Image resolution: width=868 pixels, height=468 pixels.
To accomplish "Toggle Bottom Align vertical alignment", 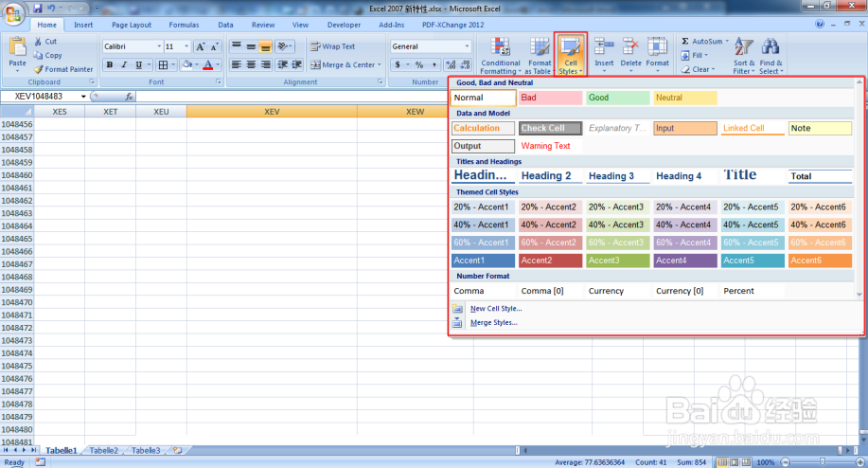I will click(266, 46).
